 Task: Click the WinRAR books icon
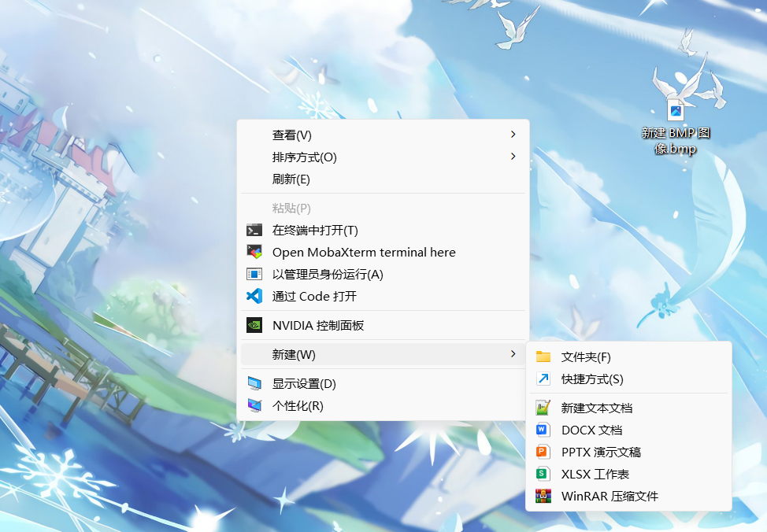click(x=543, y=496)
